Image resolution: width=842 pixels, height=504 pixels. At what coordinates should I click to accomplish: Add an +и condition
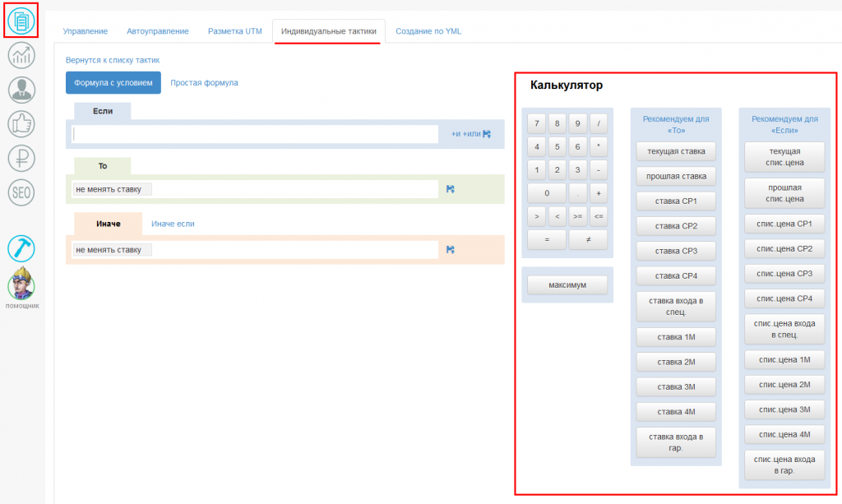(456, 134)
